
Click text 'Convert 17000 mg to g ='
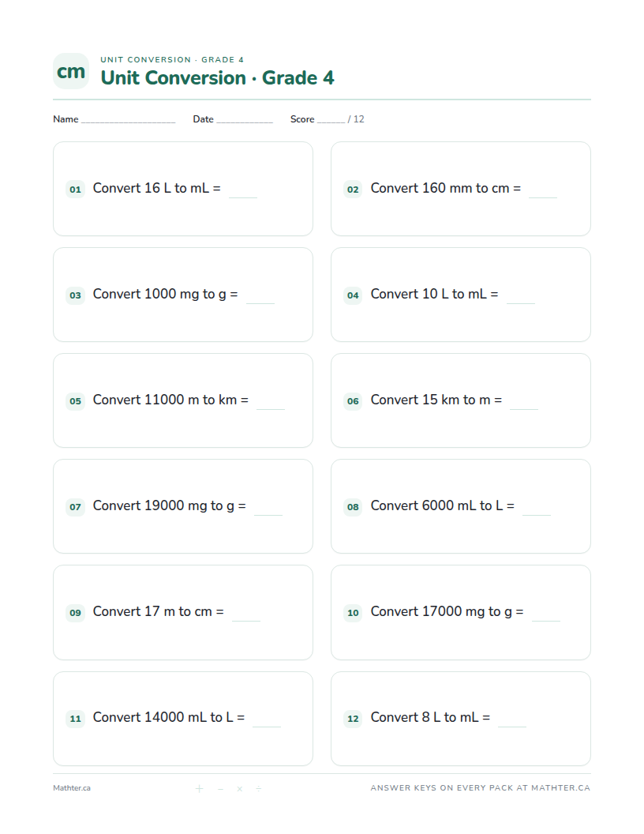click(x=447, y=611)
